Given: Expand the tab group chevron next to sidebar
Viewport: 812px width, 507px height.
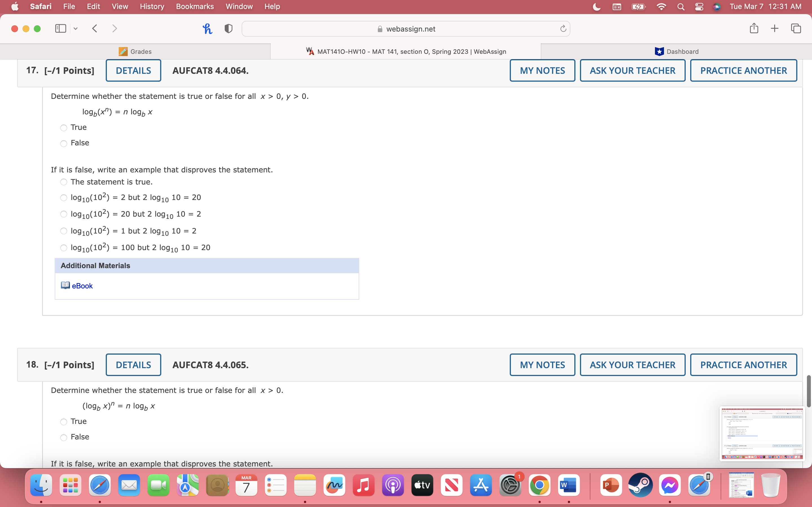Looking at the screenshot, I should click(x=75, y=28).
